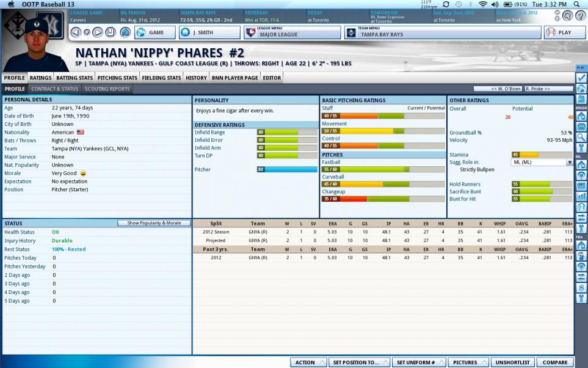Click the bookmark page icon in toolbar
Image resolution: width=588 pixels, height=368 pixels.
(x=111, y=32)
